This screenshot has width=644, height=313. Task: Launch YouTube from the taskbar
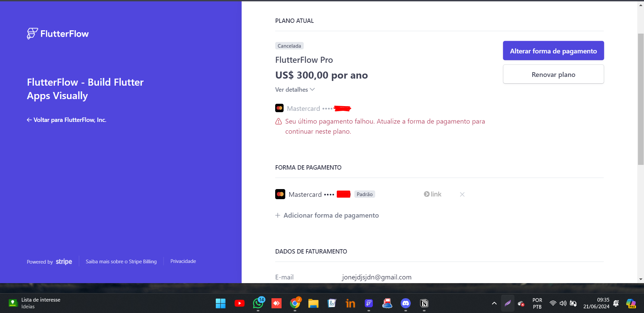coord(240,303)
